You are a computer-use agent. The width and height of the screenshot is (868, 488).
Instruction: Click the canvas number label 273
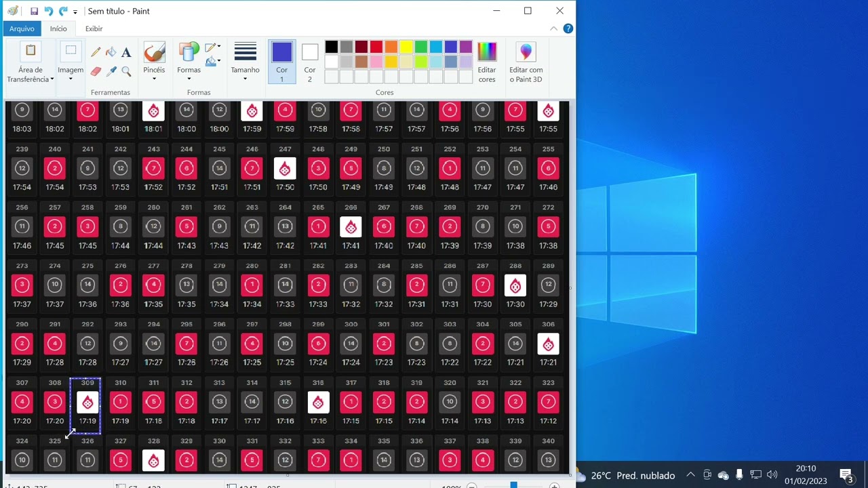click(x=22, y=266)
